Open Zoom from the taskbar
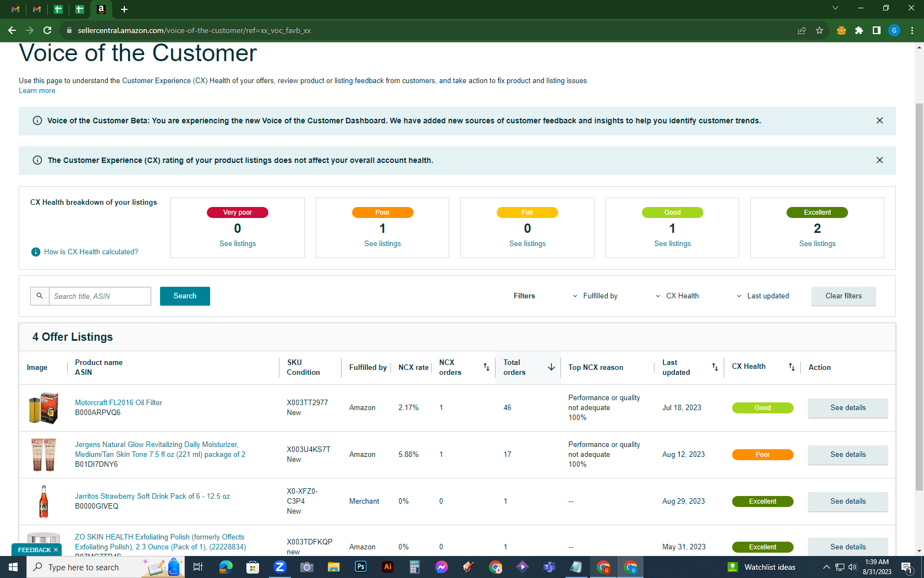Viewport: 924px width, 578px height. 279,567
